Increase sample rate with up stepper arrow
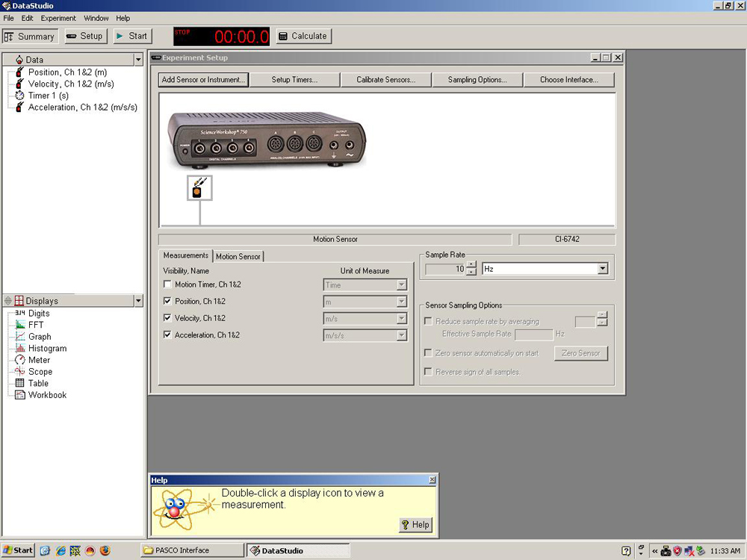Viewport: 747px width, 560px height. 471,265
